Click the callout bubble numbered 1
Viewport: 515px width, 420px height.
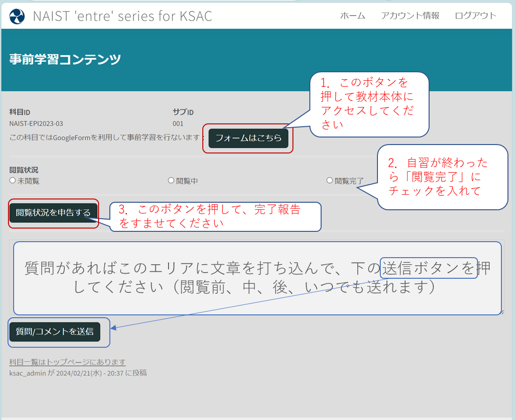[x=369, y=103]
